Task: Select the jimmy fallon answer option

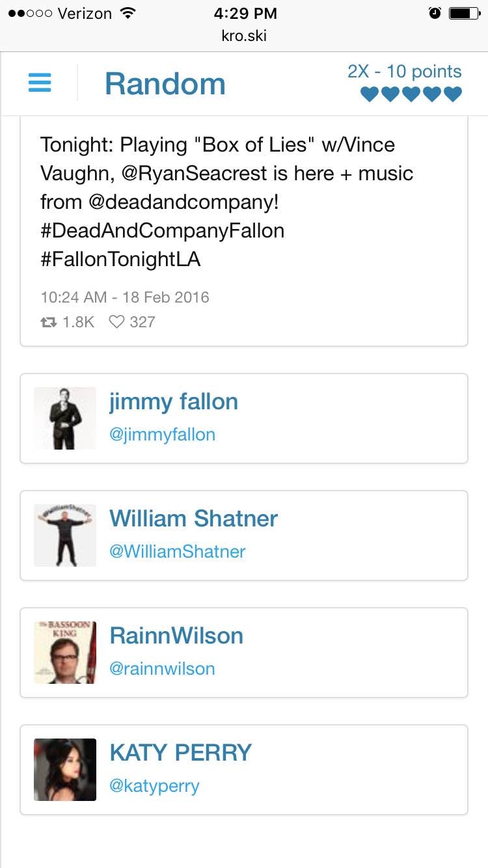Action: (243, 418)
